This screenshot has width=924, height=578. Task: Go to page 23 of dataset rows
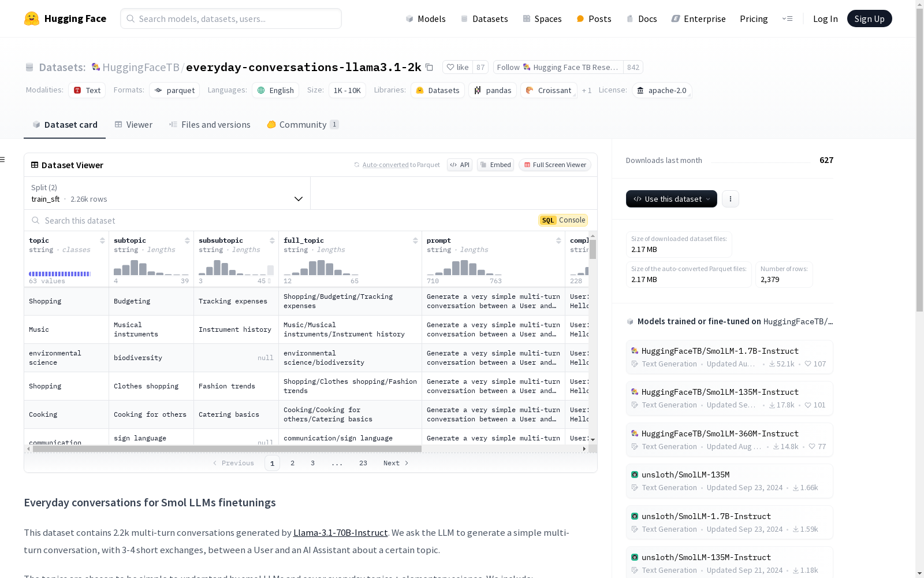pyautogui.click(x=363, y=463)
